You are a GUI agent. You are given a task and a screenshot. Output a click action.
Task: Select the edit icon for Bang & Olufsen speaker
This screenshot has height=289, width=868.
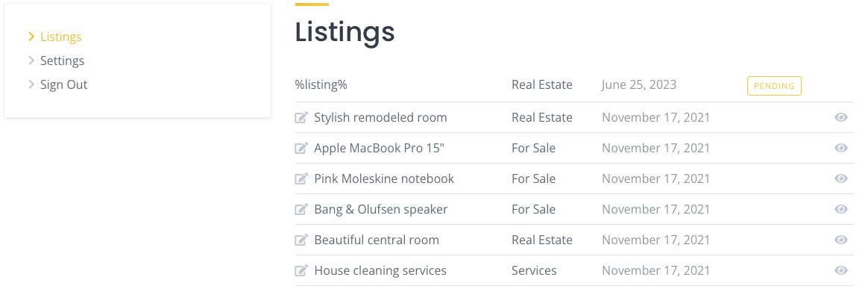point(301,209)
